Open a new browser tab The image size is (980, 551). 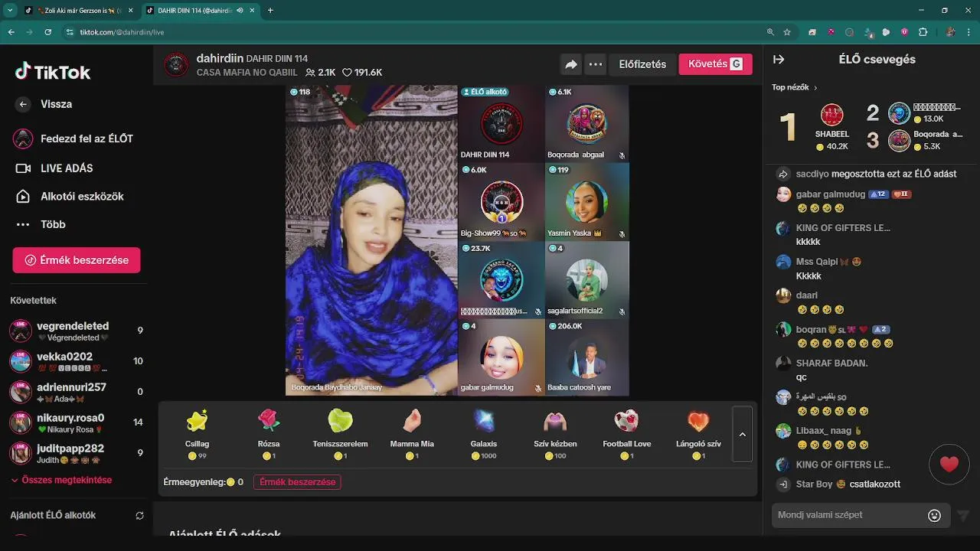point(270,11)
